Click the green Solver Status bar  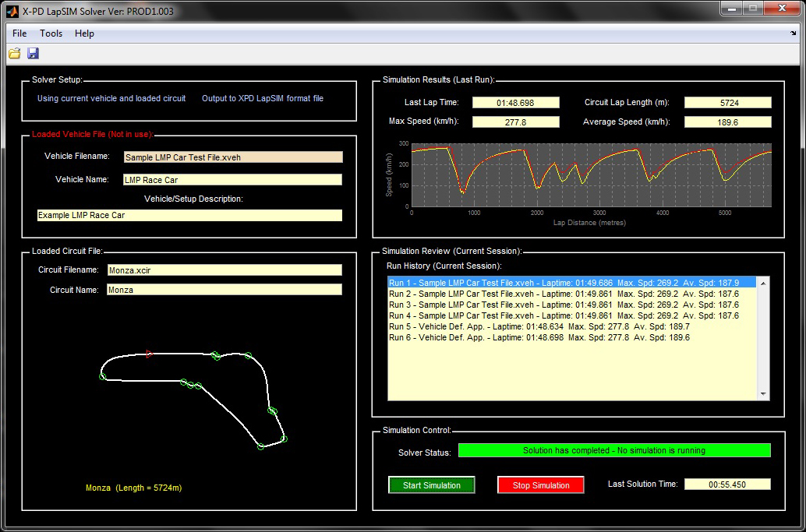tap(614, 450)
